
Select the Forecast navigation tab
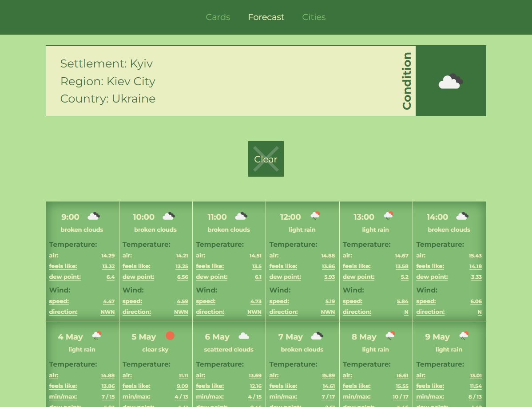tap(266, 17)
